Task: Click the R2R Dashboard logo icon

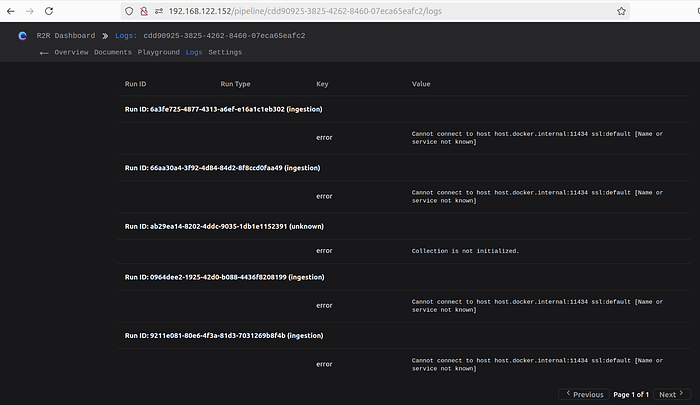Action: click(22, 36)
